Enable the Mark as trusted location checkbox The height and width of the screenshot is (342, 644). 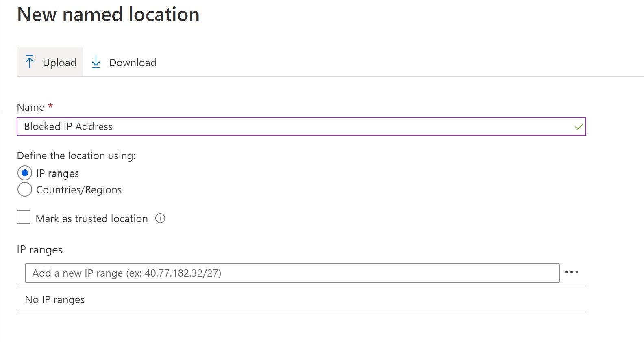[x=24, y=217]
